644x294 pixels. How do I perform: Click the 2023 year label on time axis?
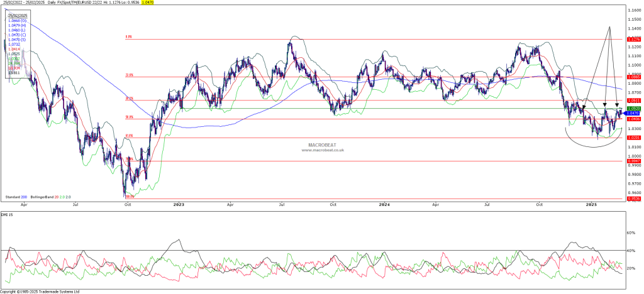(179, 205)
